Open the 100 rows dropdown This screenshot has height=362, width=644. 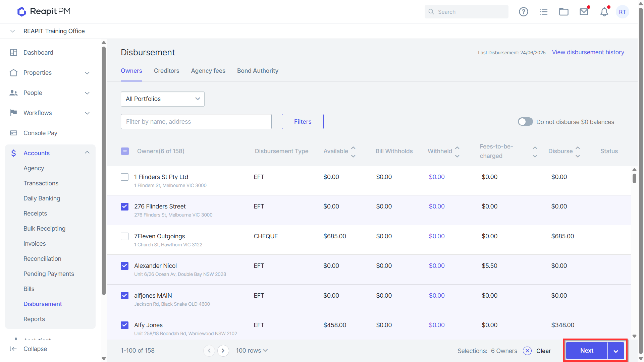(x=252, y=351)
